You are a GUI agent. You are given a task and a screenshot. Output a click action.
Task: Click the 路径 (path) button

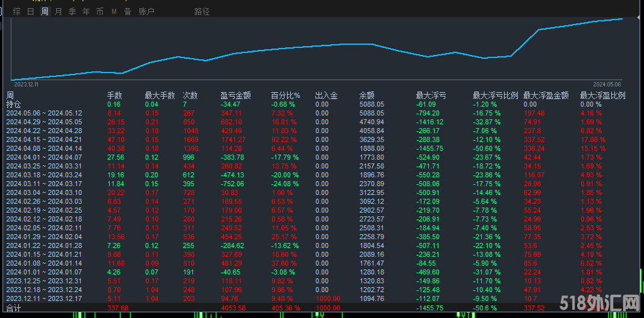[x=202, y=11]
